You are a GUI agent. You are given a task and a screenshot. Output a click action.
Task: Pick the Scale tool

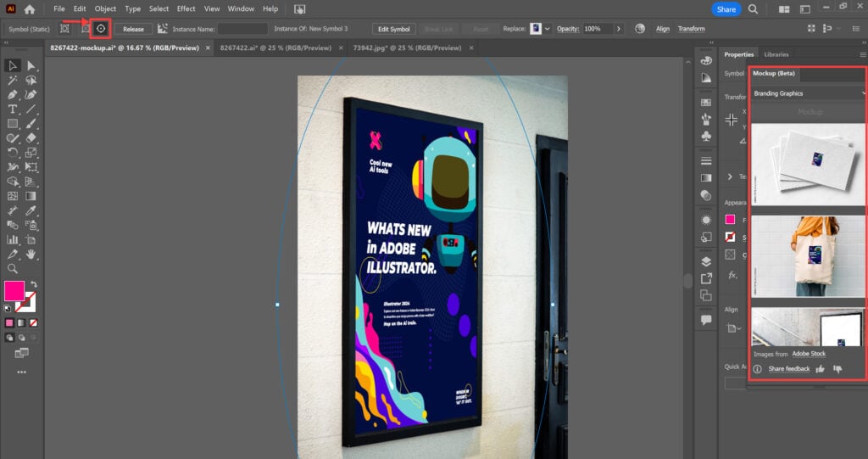coord(31,153)
